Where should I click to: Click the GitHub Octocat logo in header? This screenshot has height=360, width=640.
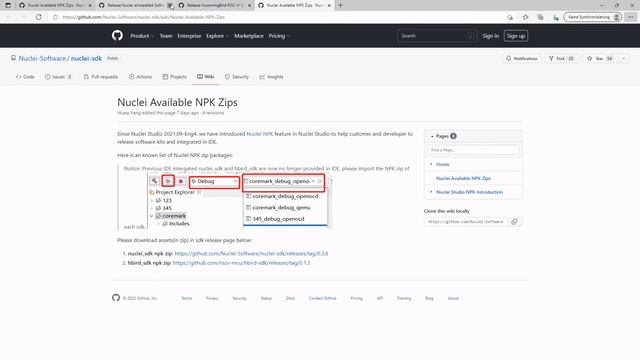[x=117, y=36]
